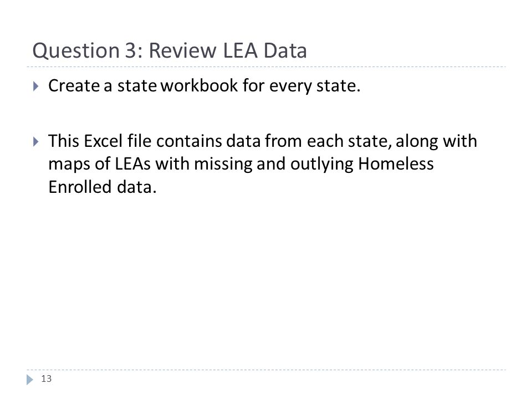The width and height of the screenshot is (532, 399).
Task: Click the word 'Homeless' in the second bullet
Action: [396, 163]
